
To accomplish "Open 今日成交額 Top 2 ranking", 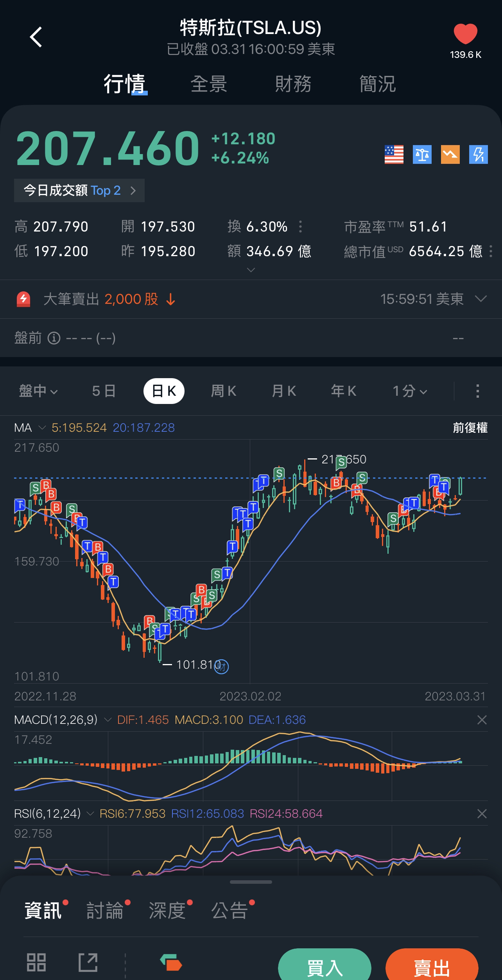I will (79, 190).
